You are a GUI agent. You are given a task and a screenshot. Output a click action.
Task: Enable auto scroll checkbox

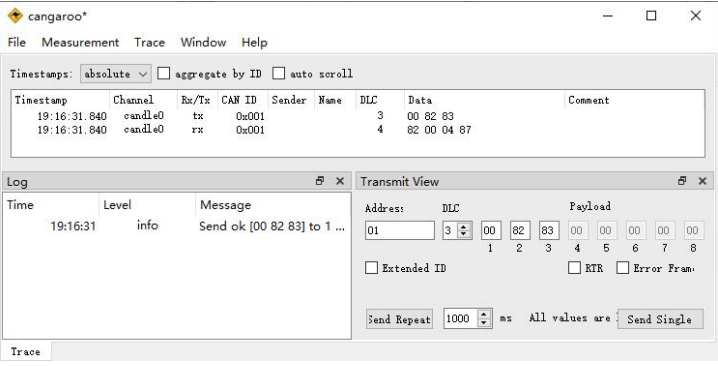tap(278, 73)
